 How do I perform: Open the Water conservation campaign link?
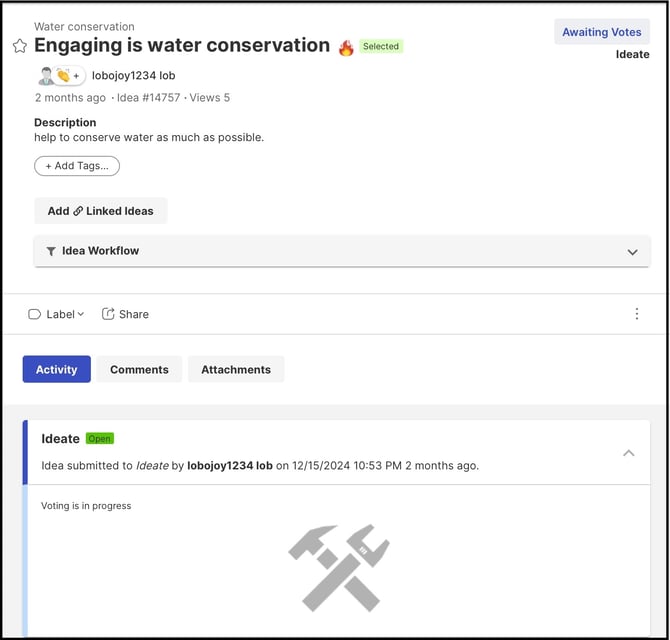tap(84, 27)
